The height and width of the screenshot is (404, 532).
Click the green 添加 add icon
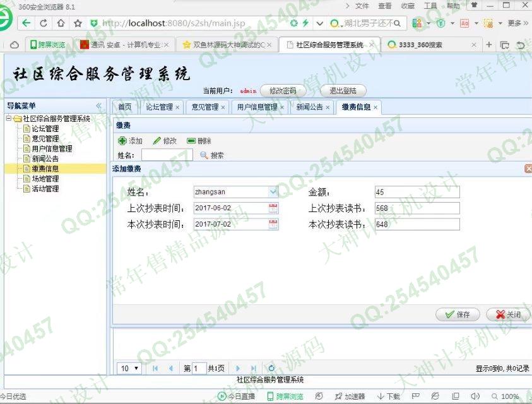tap(122, 141)
